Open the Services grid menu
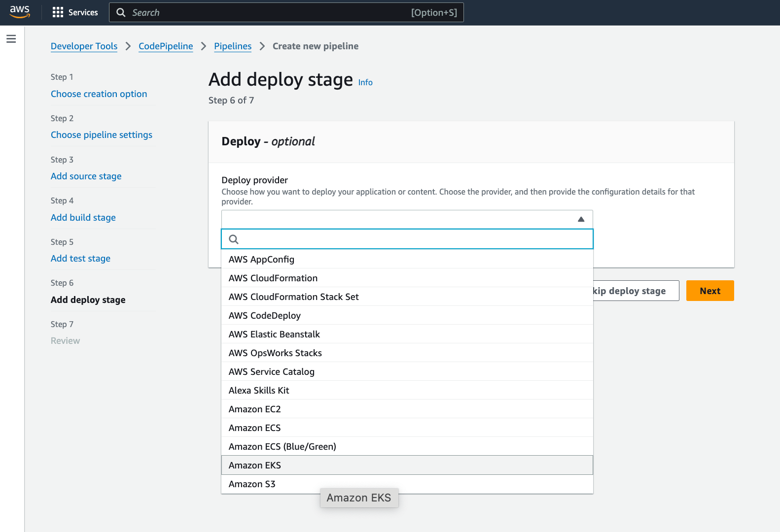This screenshot has height=532, width=780. [x=58, y=12]
